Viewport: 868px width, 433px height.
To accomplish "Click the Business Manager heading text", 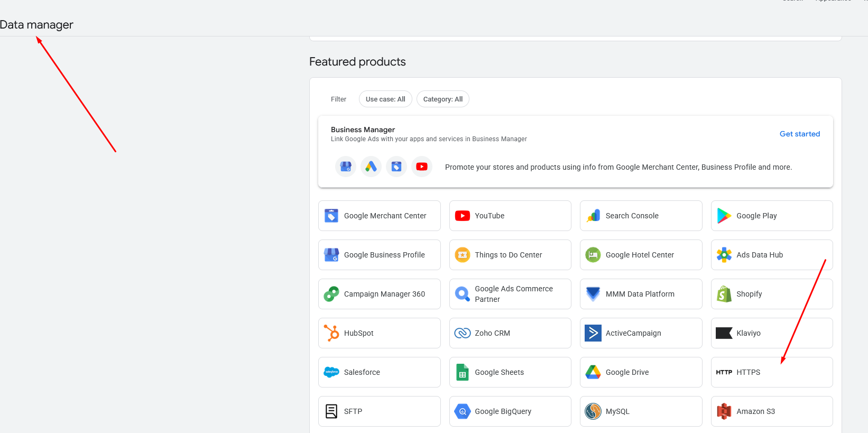I will [x=363, y=130].
